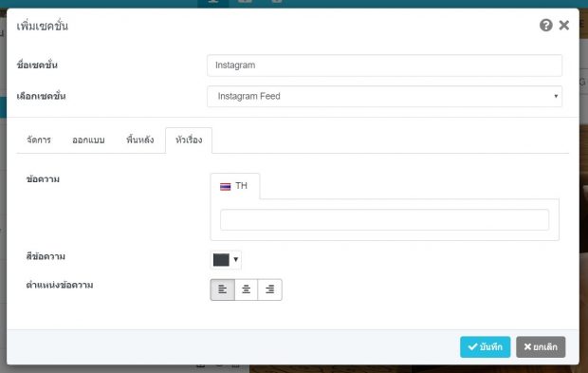Align heading text left
This screenshot has width=588, height=373.
[223, 289]
